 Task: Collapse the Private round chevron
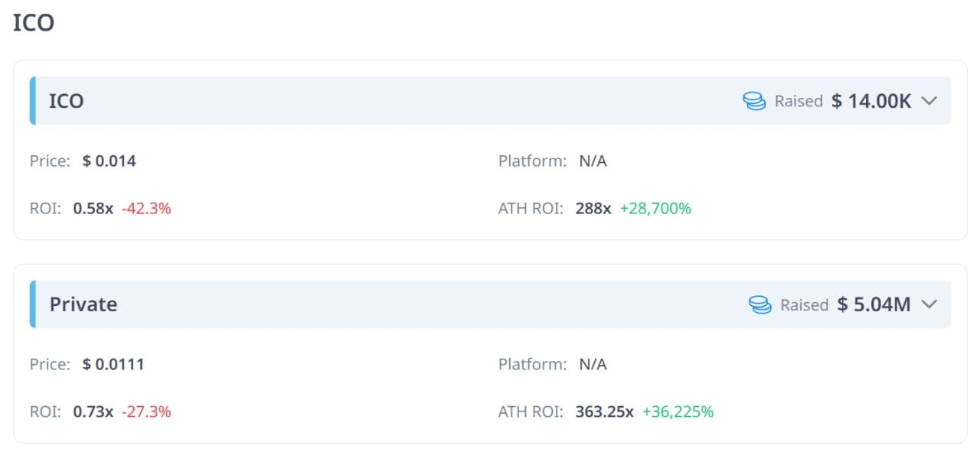[x=929, y=304]
